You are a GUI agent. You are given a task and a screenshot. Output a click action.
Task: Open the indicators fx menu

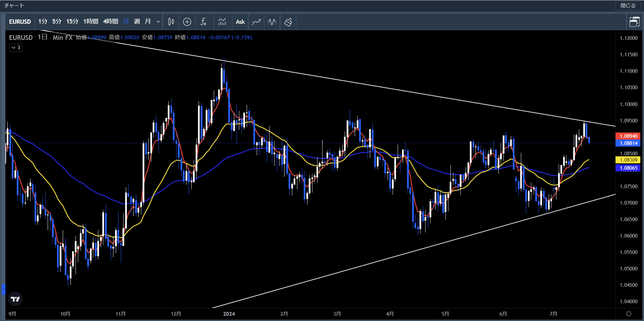[203, 22]
